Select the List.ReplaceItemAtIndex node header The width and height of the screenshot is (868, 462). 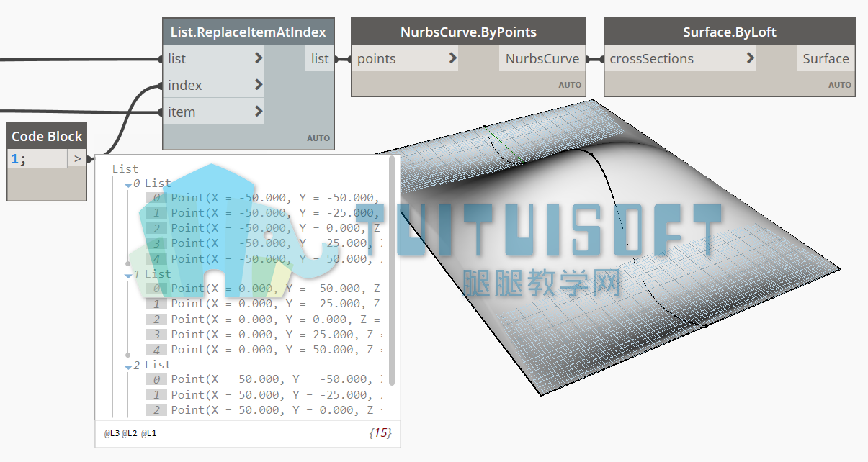pyautogui.click(x=249, y=32)
